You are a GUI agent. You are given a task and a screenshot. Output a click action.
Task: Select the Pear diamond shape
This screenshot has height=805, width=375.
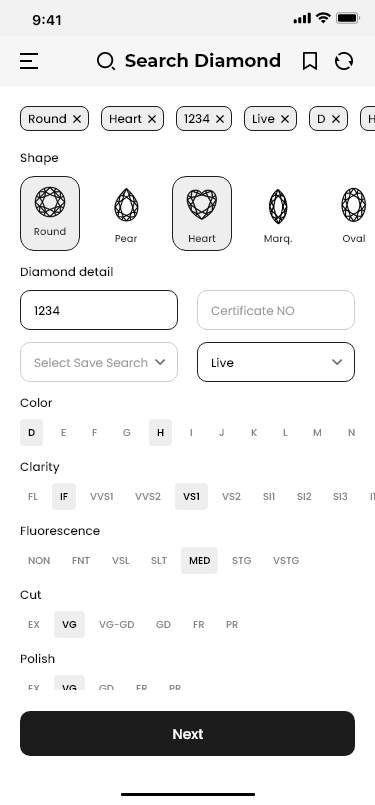pyautogui.click(x=126, y=214)
